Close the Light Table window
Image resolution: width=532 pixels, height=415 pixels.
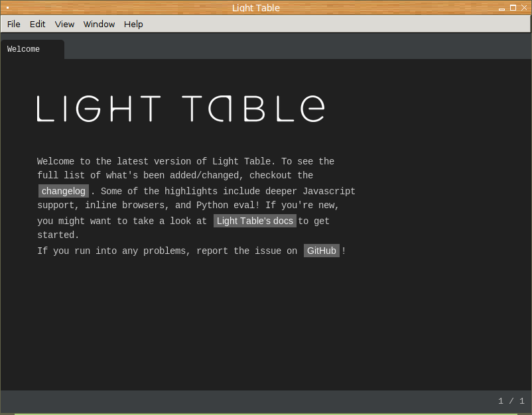524,7
